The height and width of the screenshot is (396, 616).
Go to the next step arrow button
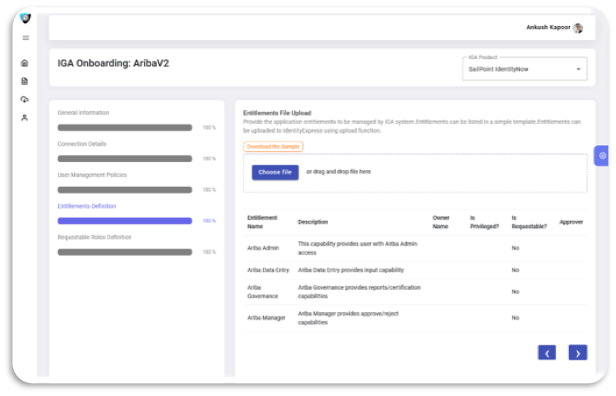[578, 352]
